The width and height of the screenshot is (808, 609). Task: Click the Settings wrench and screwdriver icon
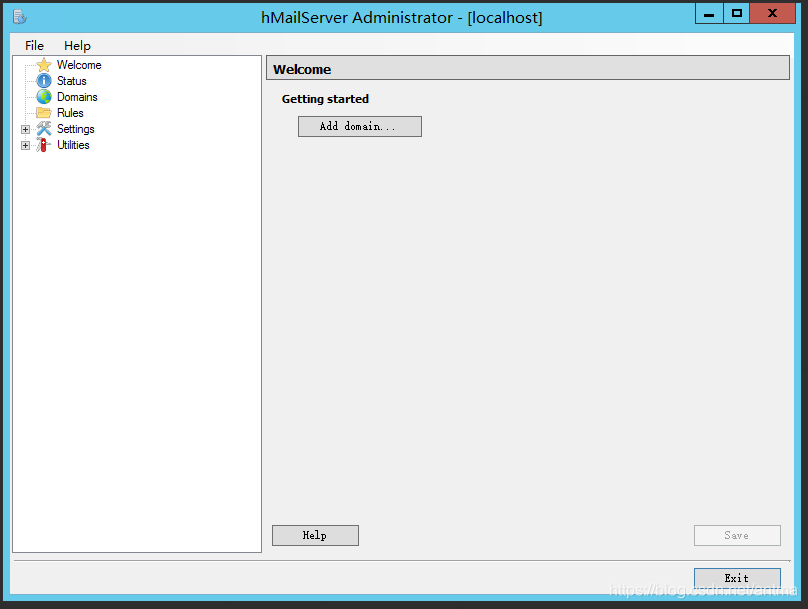click(44, 129)
